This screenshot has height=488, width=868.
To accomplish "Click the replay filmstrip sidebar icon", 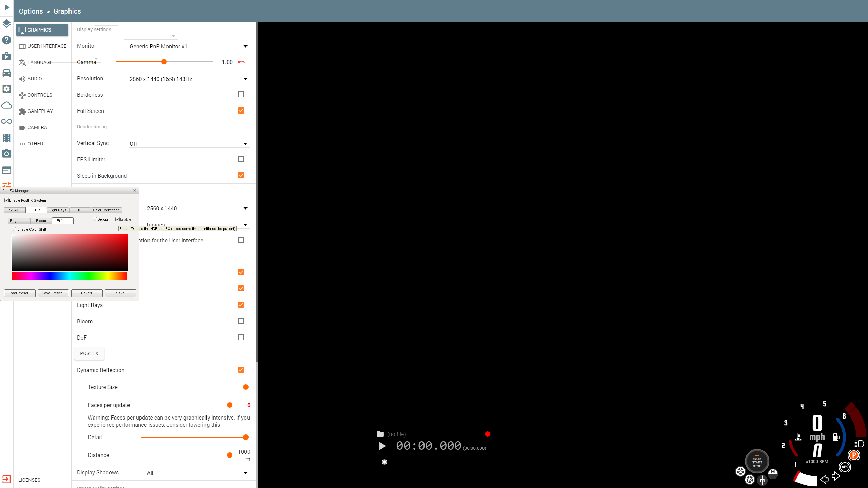I will point(6,138).
